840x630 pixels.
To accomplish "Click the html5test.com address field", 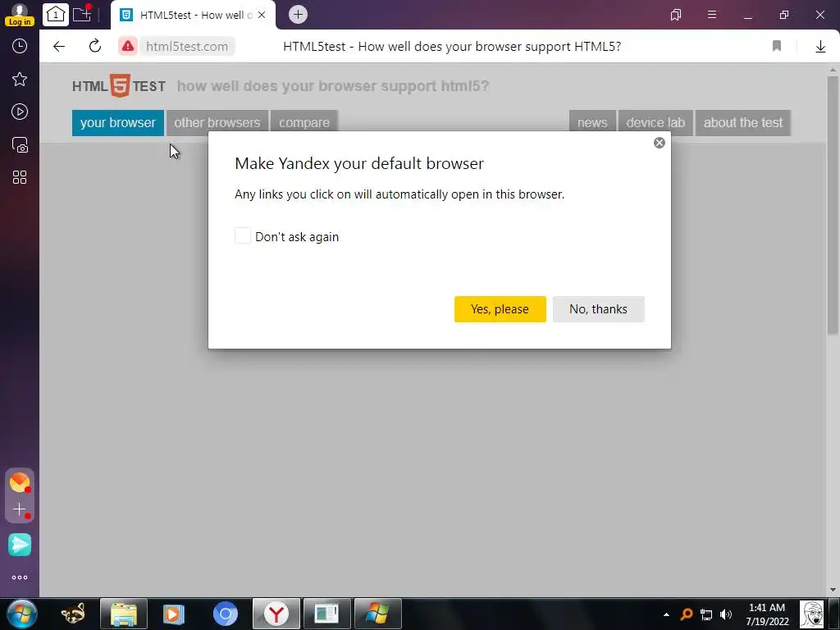I will pos(187,47).
